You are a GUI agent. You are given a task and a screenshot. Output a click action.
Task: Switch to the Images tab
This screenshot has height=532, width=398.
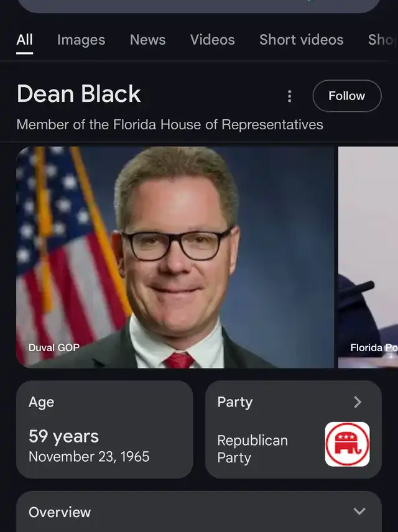pos(81,40)
